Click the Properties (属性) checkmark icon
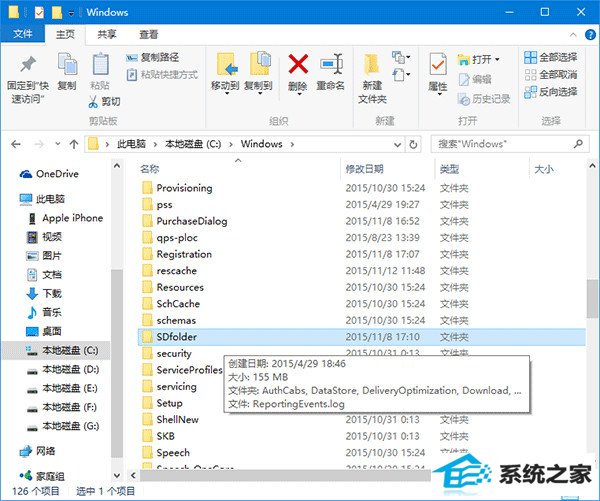Viewport: 600px width, 501px height. [x=438, y=64]
